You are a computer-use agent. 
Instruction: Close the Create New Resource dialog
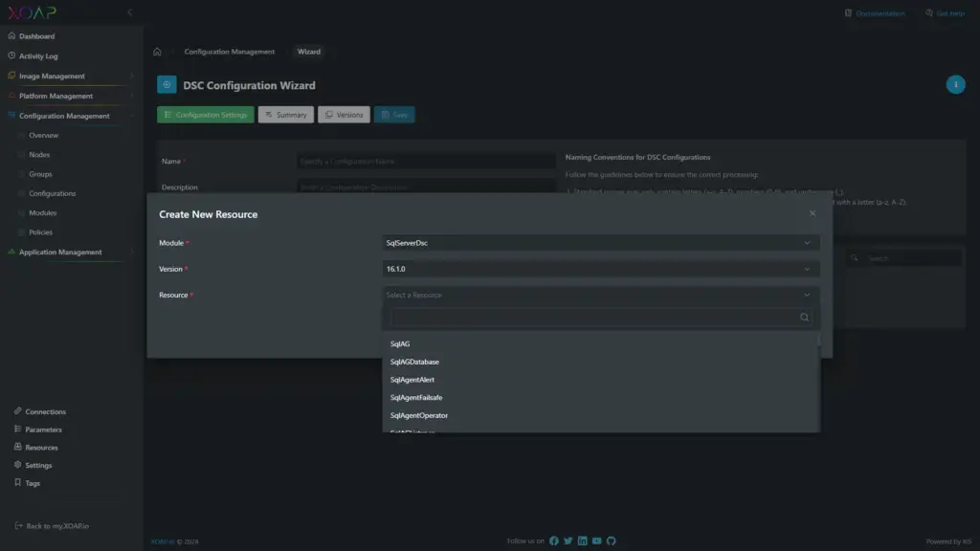[x=812, y=213]
